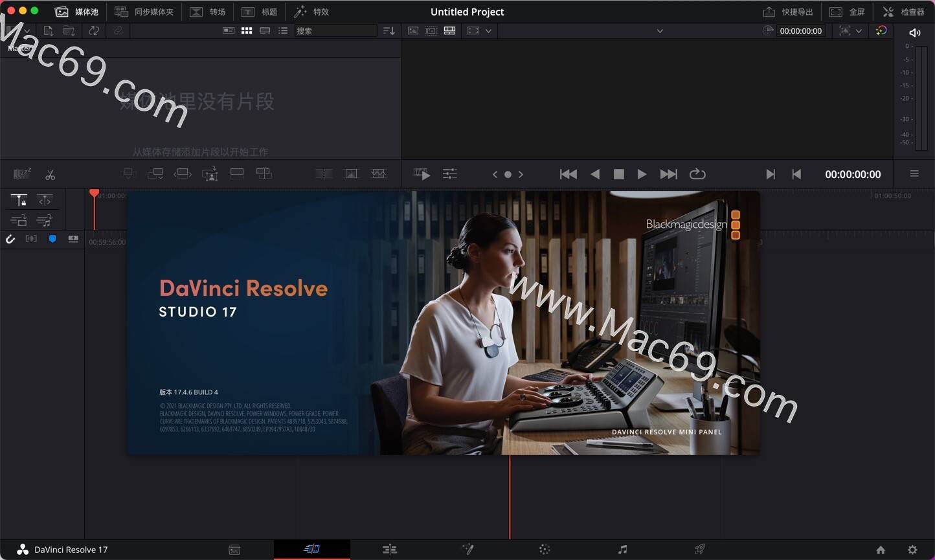Screen dimensions: 935x560
Task: Play the timeline in reverse
Action: tap(595, 174)
